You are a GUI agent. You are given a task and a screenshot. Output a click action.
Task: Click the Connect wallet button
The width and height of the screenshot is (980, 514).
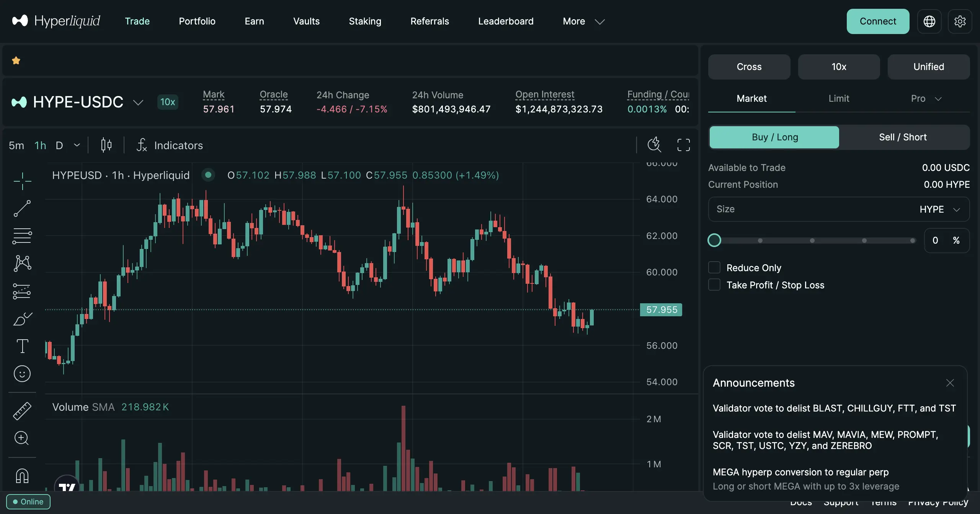pos(878,21)
